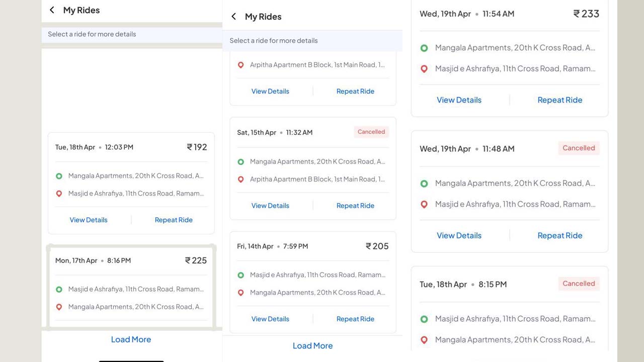Tap red drop pin on Fri 14th Apr ride
Viewport: 644px width, 362px height.
click(x=240, y=293)
